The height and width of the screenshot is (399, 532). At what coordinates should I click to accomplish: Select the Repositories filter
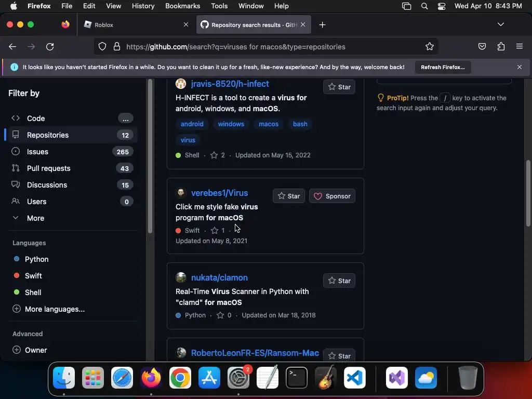pos(72,135)
